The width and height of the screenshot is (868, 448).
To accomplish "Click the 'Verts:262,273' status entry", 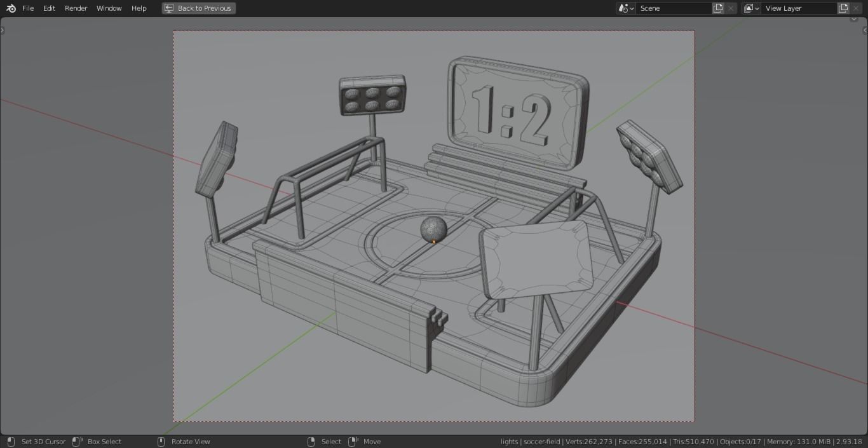I will pyautogui.click(x=589, y=442).
